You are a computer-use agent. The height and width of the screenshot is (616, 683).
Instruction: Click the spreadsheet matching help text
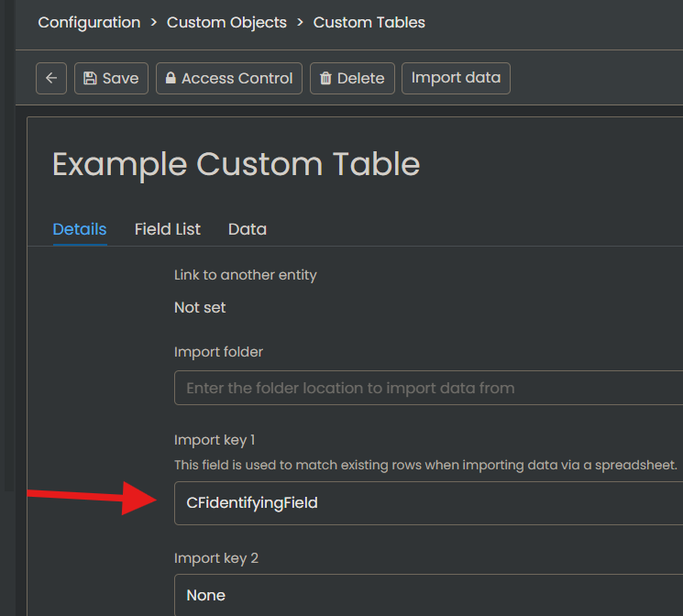tap(425, 465)
